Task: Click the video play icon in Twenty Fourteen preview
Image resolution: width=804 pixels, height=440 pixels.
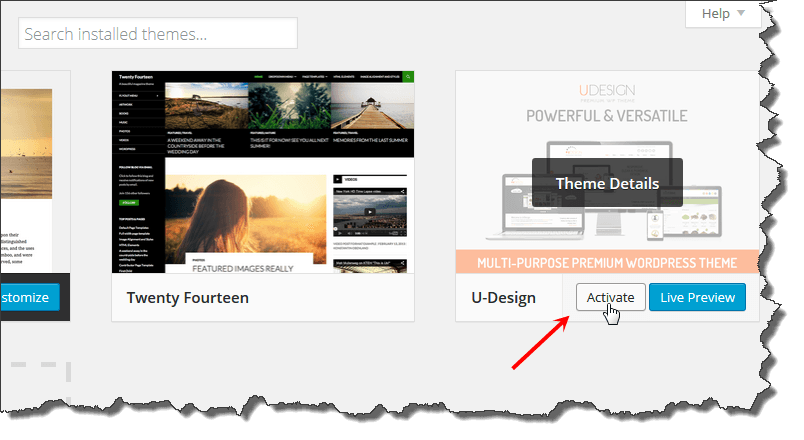Action: point(369,212)
